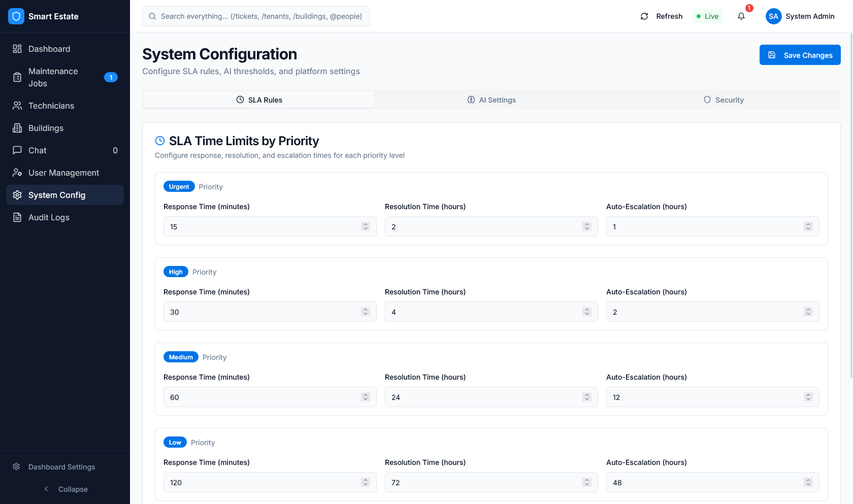Focus the Search everything field

click(x=261, y=16)
